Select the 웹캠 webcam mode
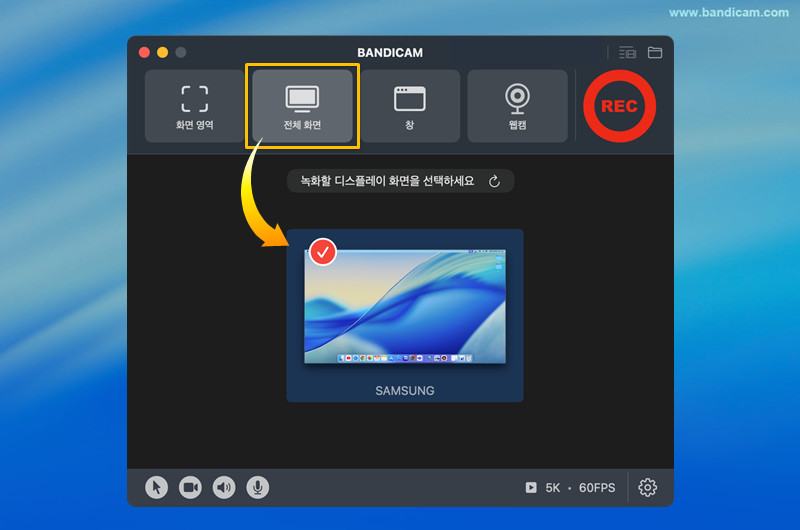 pyautogui.click(x=517, y=106)
